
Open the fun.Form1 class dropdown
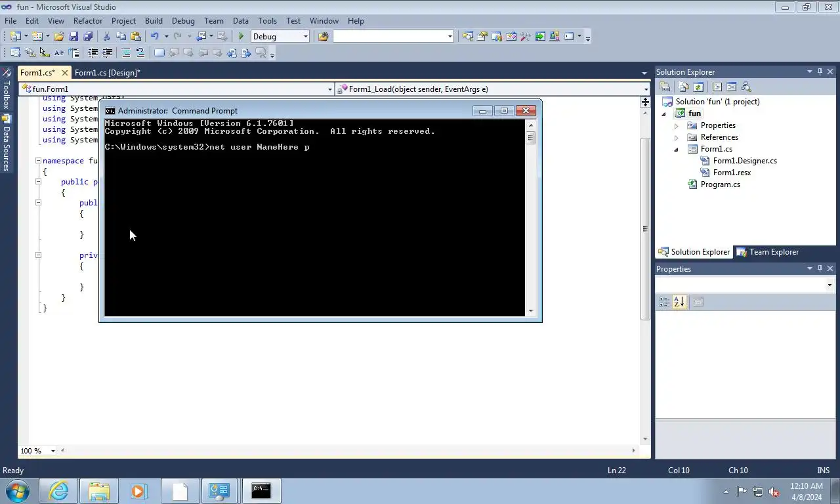click(x=329, y=89)
